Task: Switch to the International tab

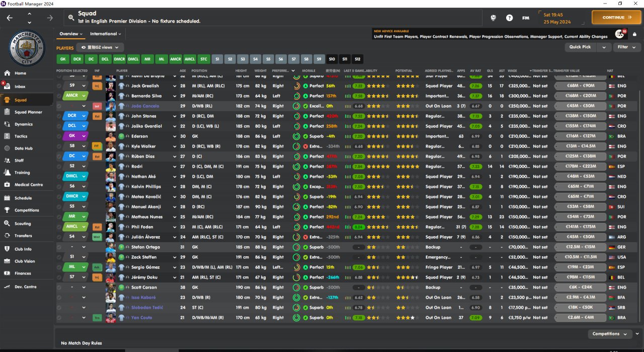Action: (105, 34)
